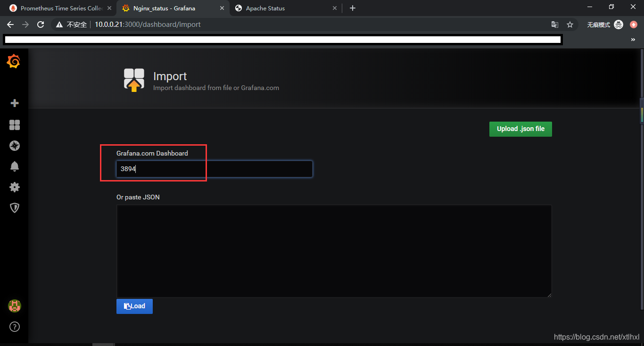644x346 pixels.
Task: Click 'Import dashboard from file or Grafana.com' subtitle
Action: click(216, 88)
